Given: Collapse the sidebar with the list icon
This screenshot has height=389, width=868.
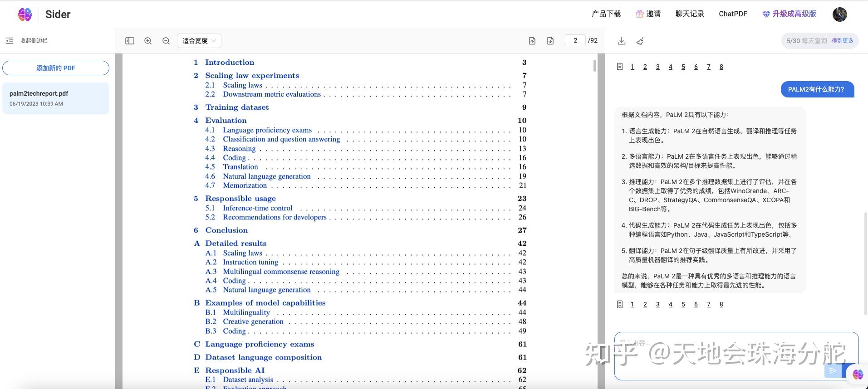Looking at the screenshot, I should [x=10, y=41].
